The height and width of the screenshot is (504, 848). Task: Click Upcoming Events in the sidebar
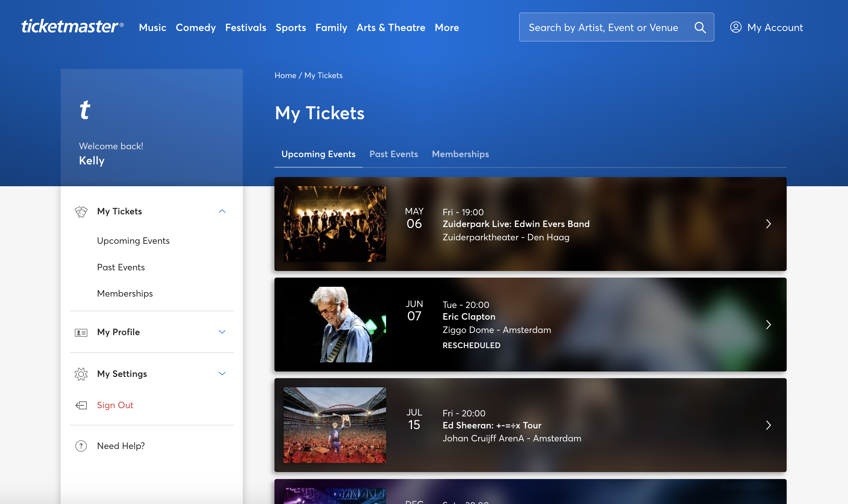133,241
